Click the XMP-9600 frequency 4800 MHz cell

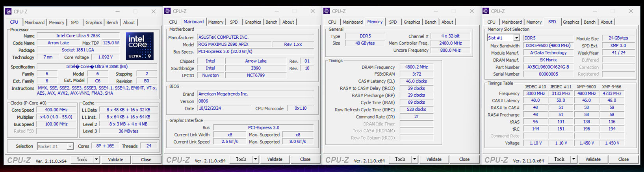pyautogui.click(x=586, y=93)
